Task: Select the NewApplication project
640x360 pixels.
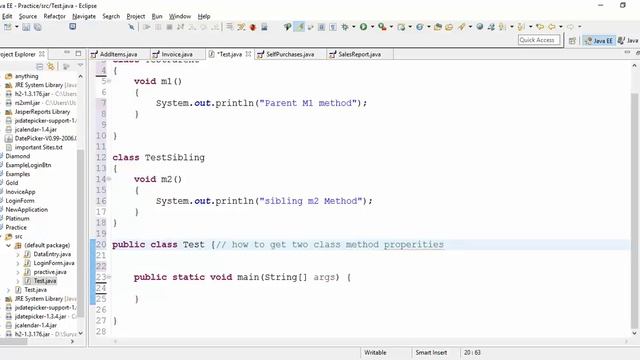Action: point(27,209)
